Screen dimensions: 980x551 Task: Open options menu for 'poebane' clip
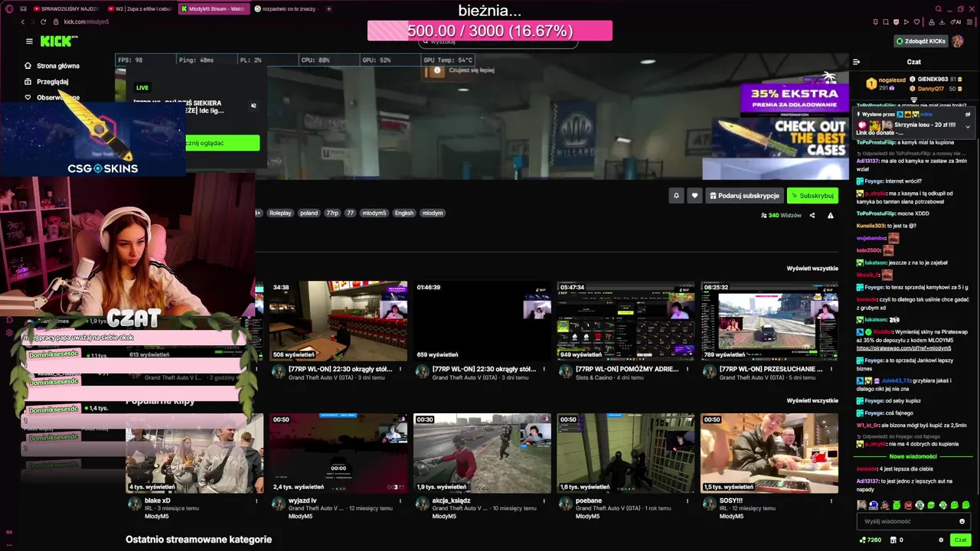click(689, 500)
